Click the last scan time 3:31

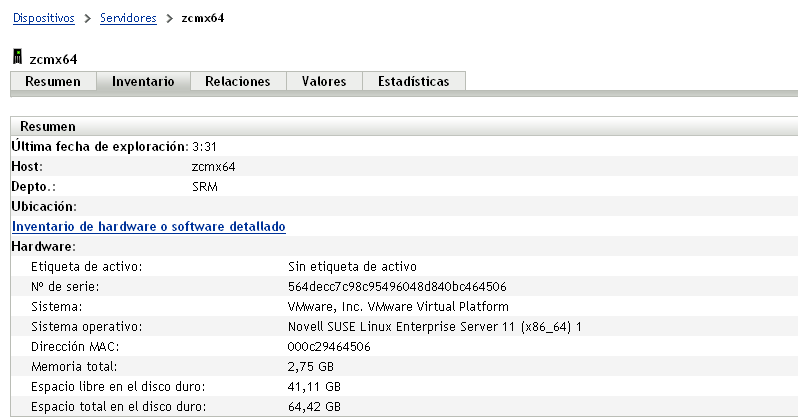204,147
